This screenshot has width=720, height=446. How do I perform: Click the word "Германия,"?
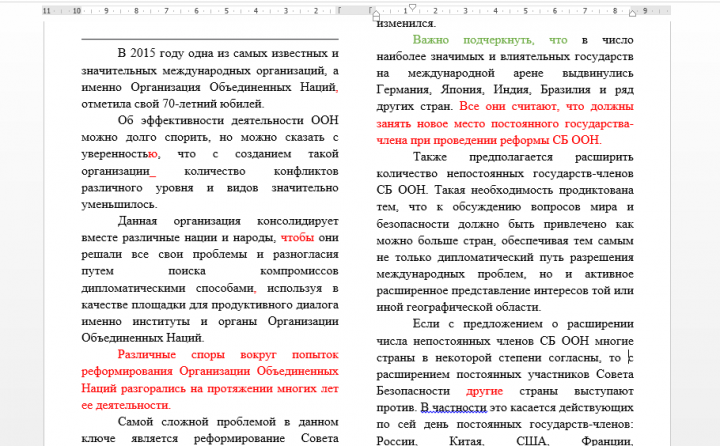coord(404,90)
